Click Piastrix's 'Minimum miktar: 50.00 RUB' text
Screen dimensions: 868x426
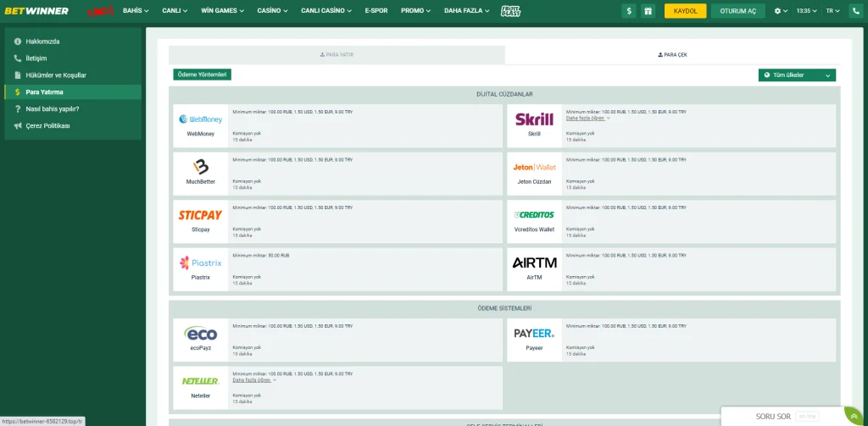pos(261,256)
